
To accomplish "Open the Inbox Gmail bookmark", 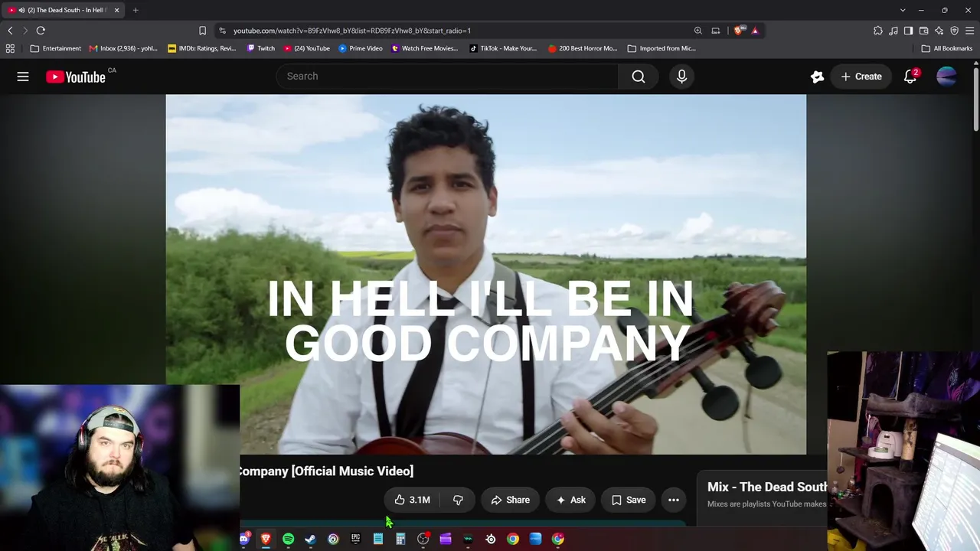I will click(123, 48).
